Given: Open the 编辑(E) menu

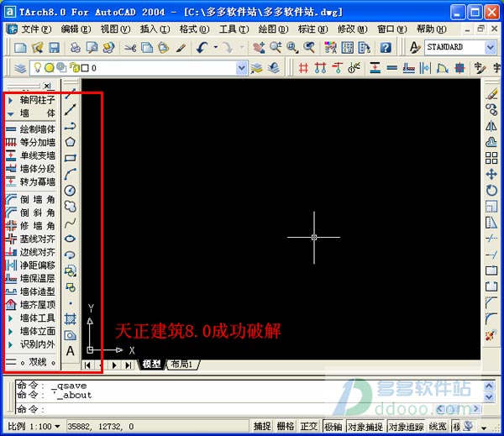Looking at the screenshot, I should click(x=76, y=29).
